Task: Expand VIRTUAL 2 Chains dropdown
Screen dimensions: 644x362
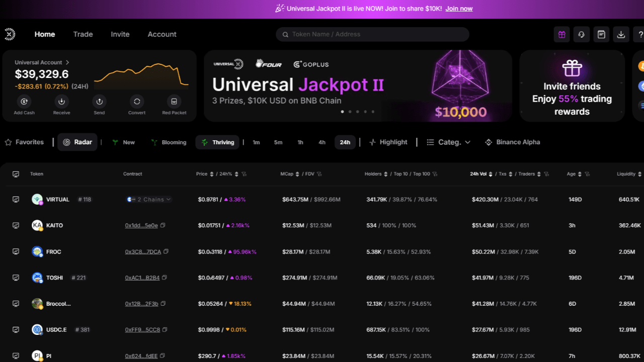Action: (149, 200)
